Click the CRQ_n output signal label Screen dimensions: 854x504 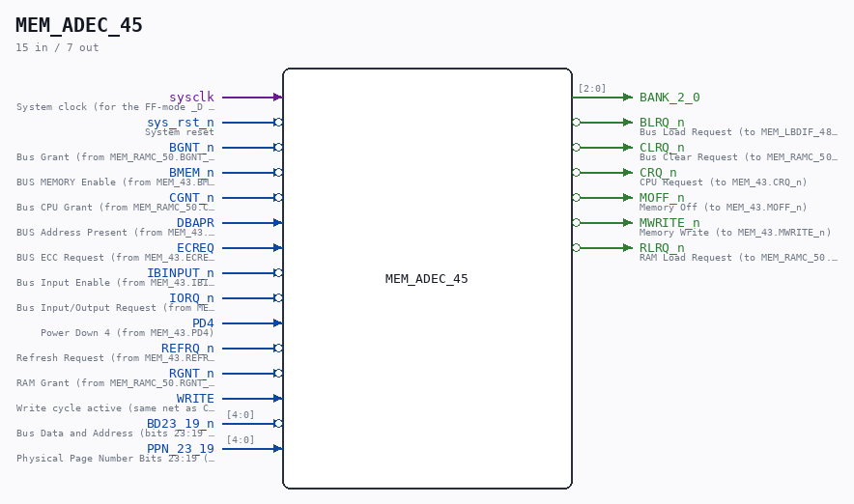658,173
